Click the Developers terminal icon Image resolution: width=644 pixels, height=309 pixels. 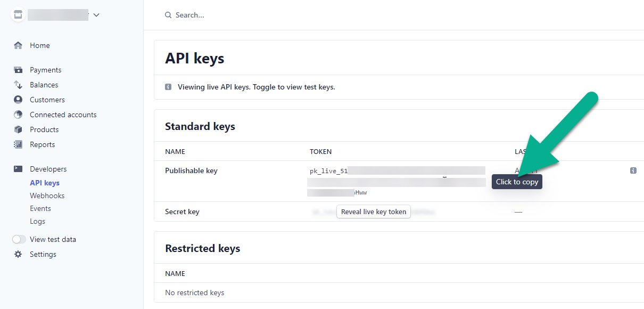click(19, 169)
